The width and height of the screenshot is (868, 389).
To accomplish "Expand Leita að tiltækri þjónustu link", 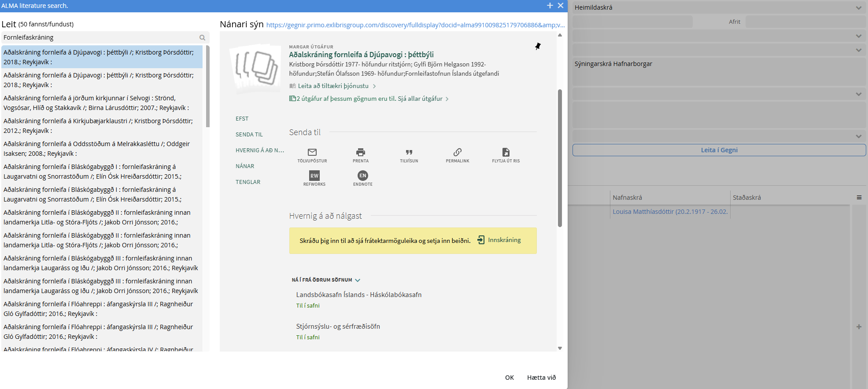I will pyautogui.click(x=333, y=86).
